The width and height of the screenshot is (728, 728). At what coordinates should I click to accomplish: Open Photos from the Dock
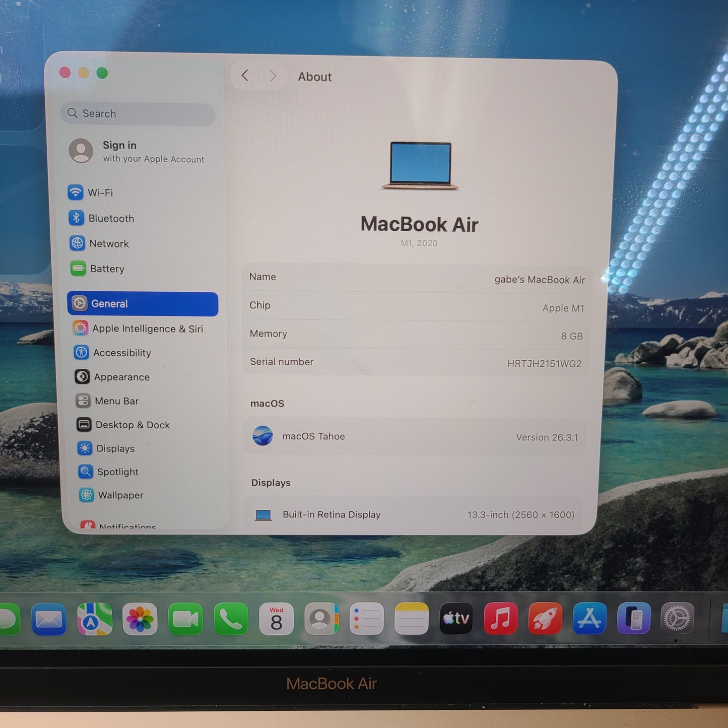[x=140, y=619]
